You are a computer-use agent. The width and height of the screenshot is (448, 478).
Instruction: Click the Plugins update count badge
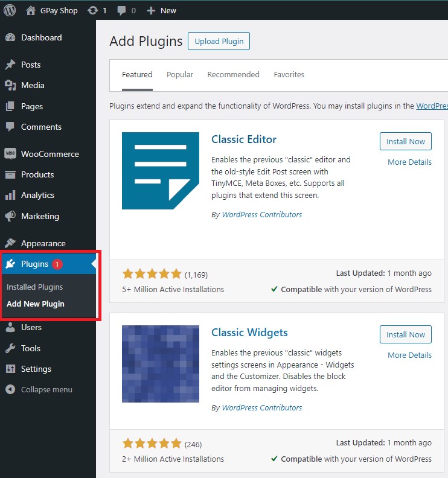pyautogui.click(x=57, y=264)
